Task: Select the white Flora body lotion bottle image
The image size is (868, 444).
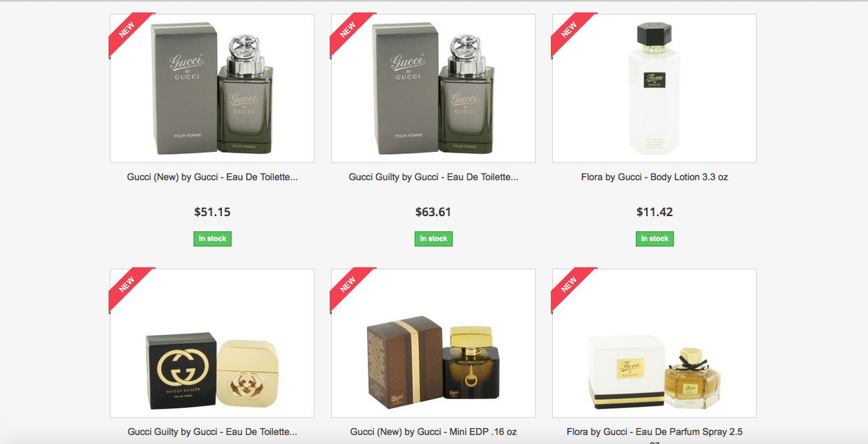Action: point(654,88)
